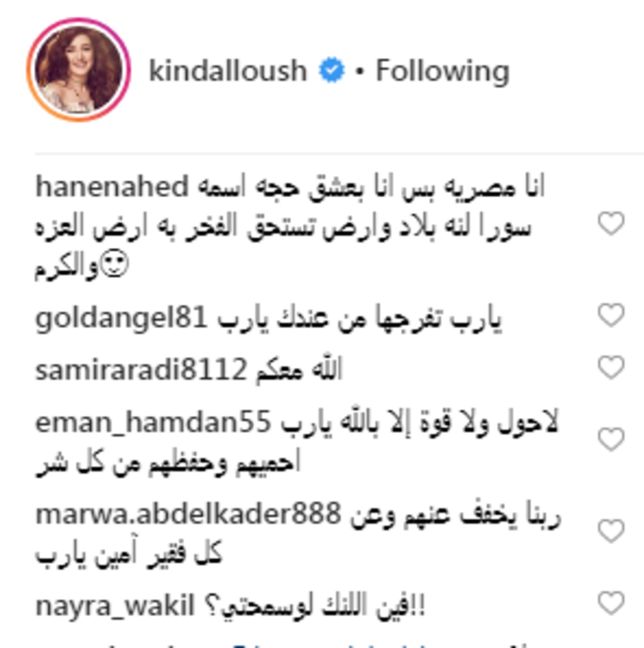Click eman_hamdan55's comment text body
This screenshot has height=648, width=644.
point(298,443)
